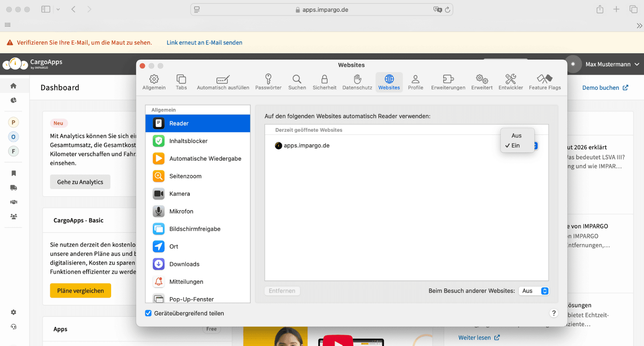Open Weiter lesen link
Image resolution: width=644 pixels, height=346 pixels.
tap(479, 338)
